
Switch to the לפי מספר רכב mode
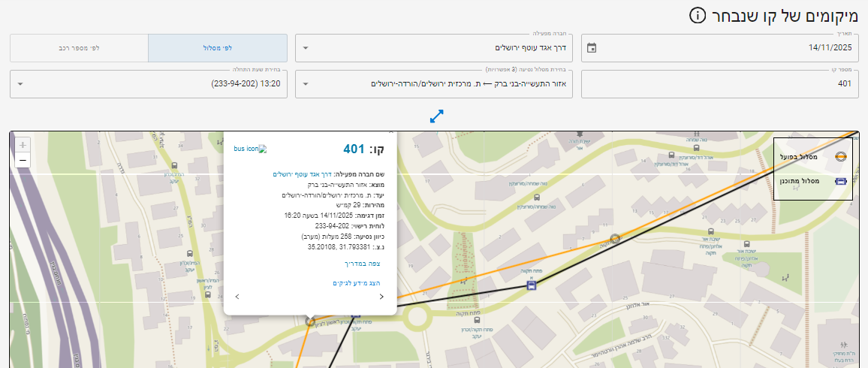coord(79,48)
